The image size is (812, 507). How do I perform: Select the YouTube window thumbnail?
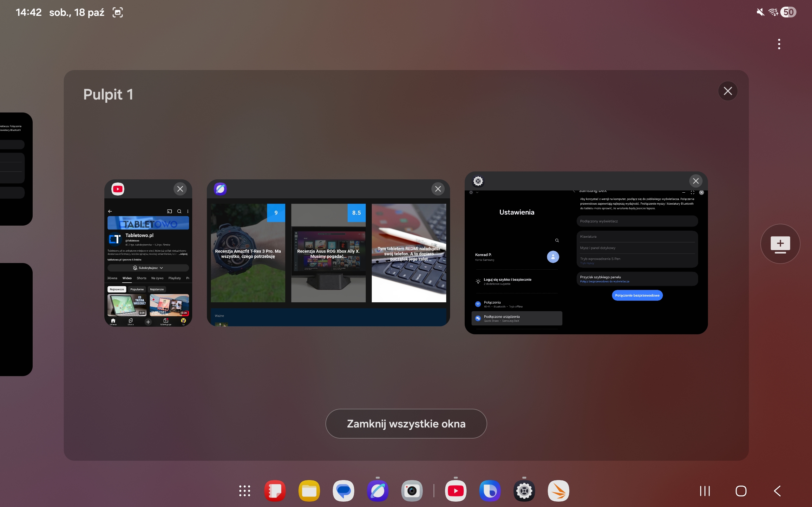coord(148,261)
